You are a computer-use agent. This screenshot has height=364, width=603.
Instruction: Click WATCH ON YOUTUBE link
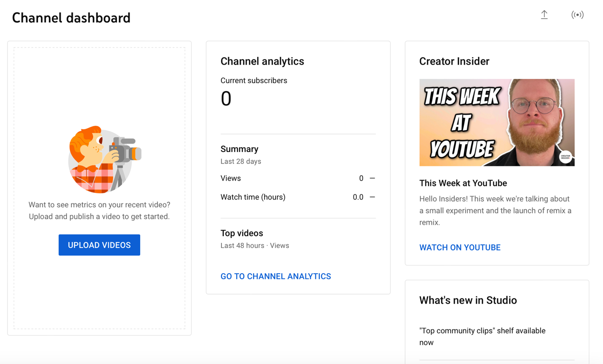coord(459,247)
